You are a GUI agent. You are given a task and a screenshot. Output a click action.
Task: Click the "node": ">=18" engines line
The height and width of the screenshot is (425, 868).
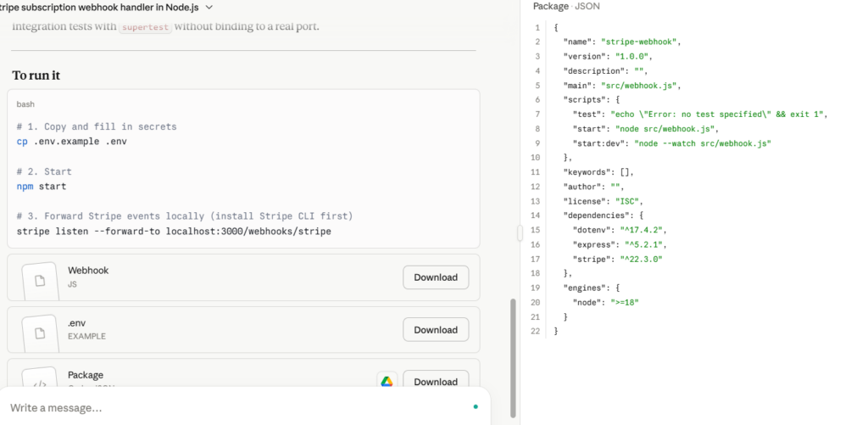pos(605,302)
